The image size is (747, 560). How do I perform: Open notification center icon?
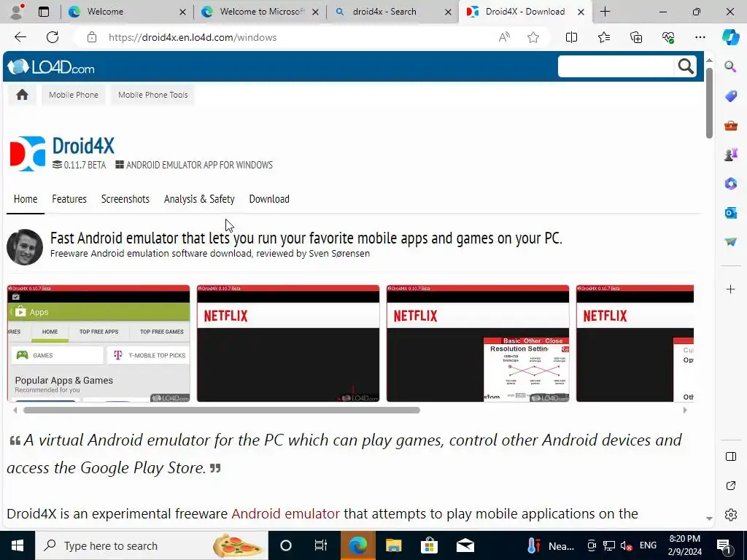click(x=724, y=545)
